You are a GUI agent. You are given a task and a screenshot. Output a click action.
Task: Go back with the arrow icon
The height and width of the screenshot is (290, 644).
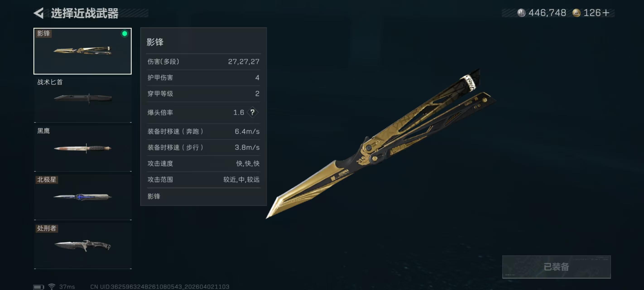tap(39, 13)
